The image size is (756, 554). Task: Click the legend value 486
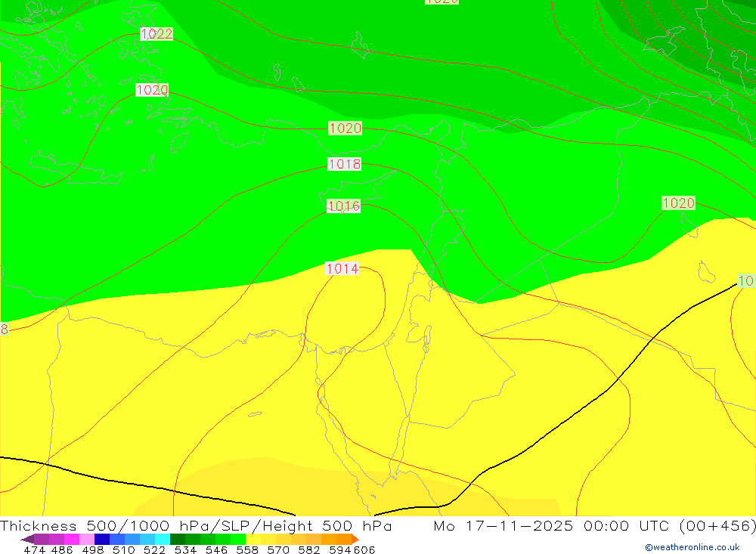coord(62,550)
